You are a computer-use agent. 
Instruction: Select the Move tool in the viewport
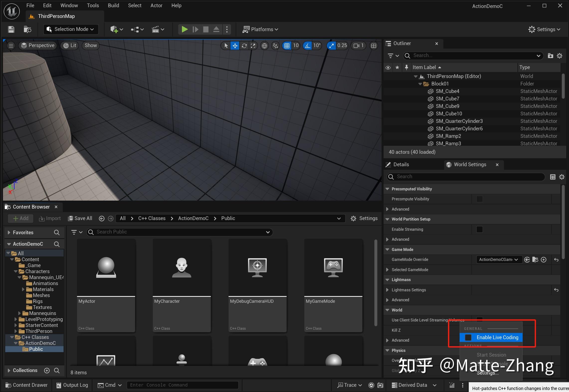[x=235, y=46]
